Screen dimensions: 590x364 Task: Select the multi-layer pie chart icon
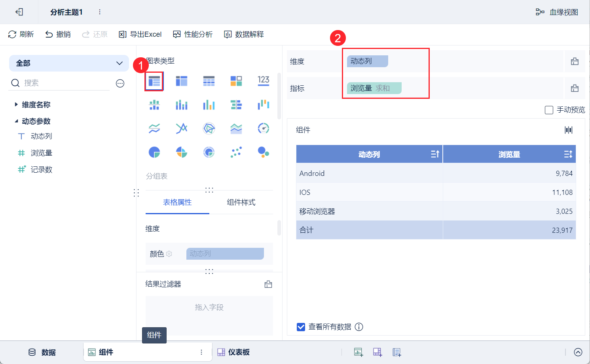pyautogui.click(x=209, y=152)
